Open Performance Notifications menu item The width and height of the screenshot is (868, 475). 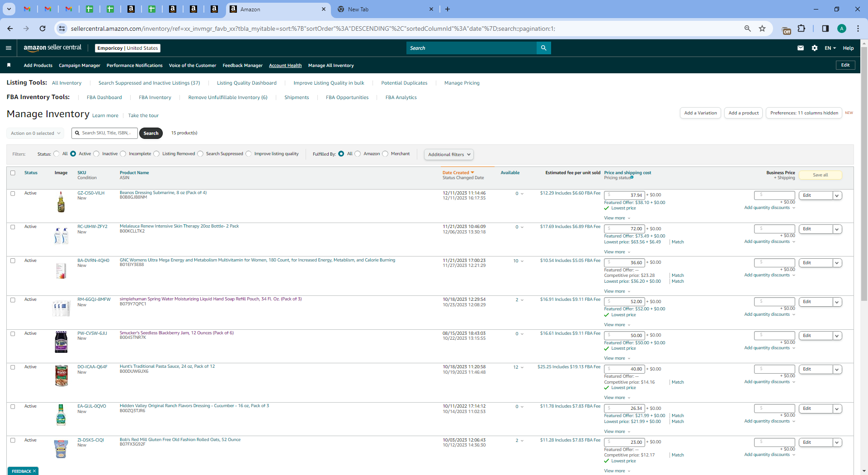(x=134, y=66)
